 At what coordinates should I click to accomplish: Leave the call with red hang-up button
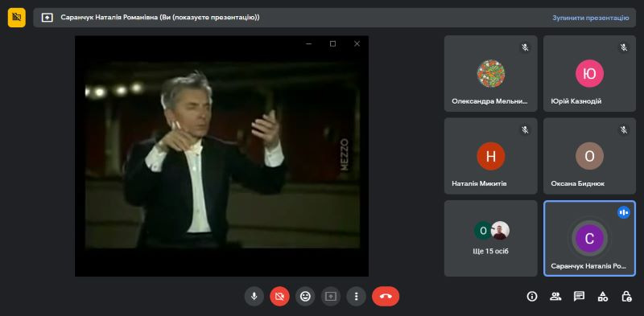tap(386, 297)
